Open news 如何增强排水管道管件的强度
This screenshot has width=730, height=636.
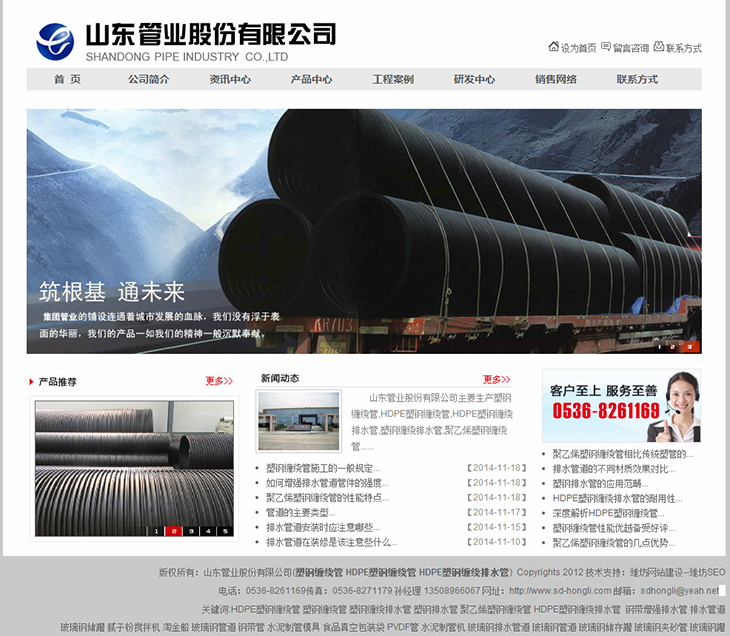pos(327,483)
